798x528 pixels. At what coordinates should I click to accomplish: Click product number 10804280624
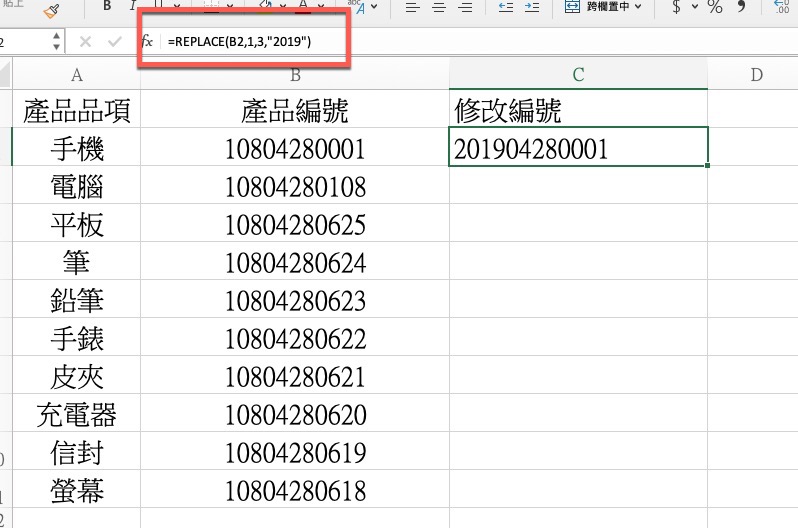(x=295, y=261)
